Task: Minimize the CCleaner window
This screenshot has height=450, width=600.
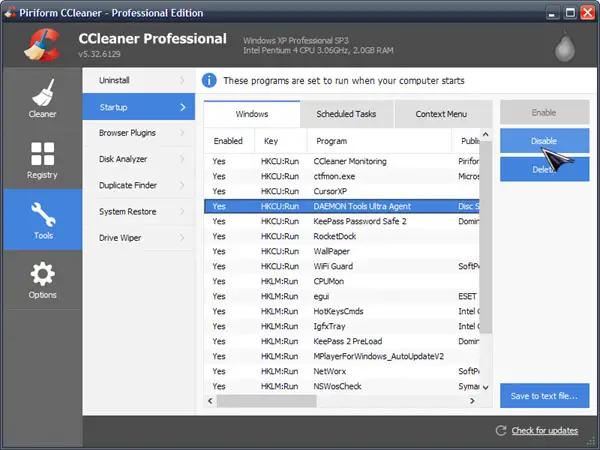Action: click(551, 13)
